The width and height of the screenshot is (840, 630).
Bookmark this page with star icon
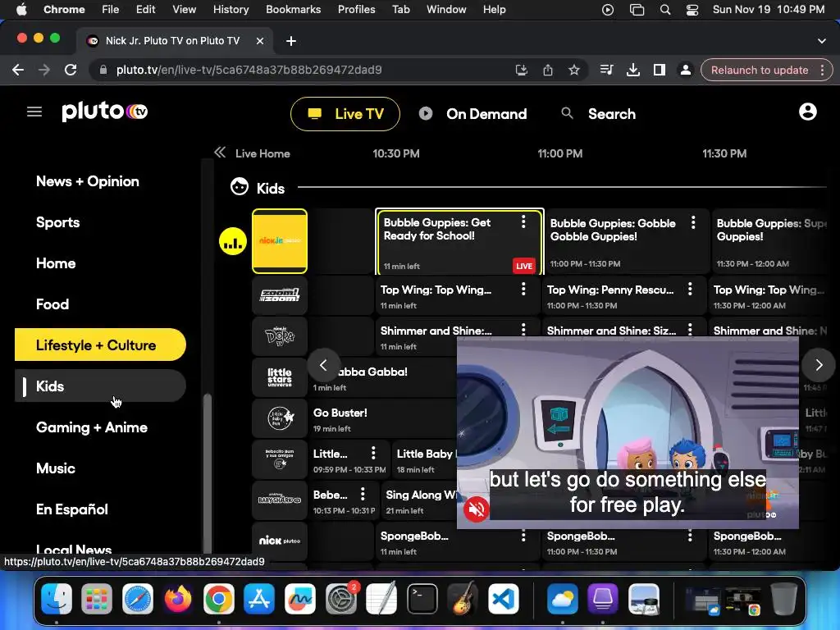[573, 70]
